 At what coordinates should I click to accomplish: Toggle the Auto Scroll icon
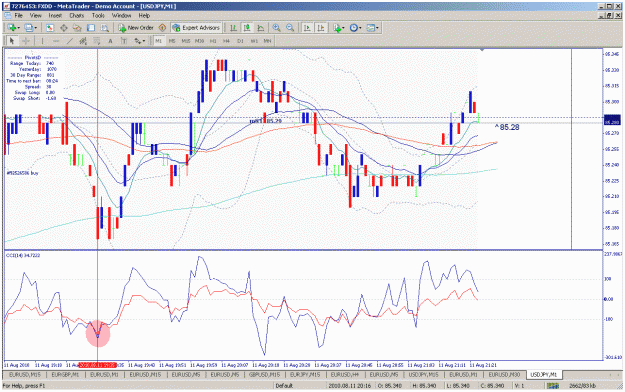(x=307, y=28)
